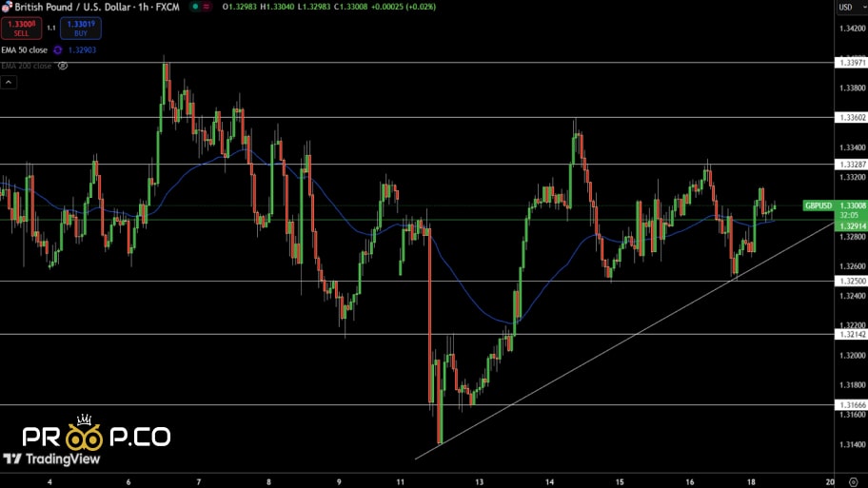Click date label 16 on time axis
This screenshot has width=868, height=488.
pyautogui.click(x=690, y=482)
